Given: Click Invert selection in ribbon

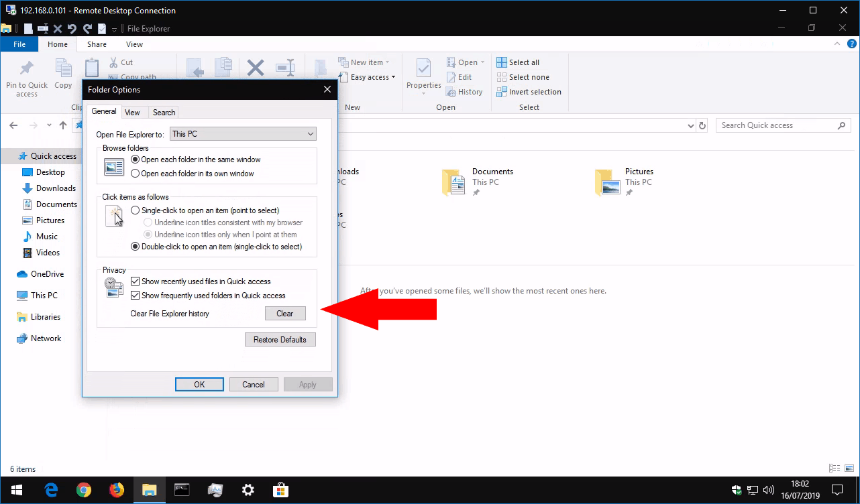Looking at the screenshot, I should tap(529, 92).
